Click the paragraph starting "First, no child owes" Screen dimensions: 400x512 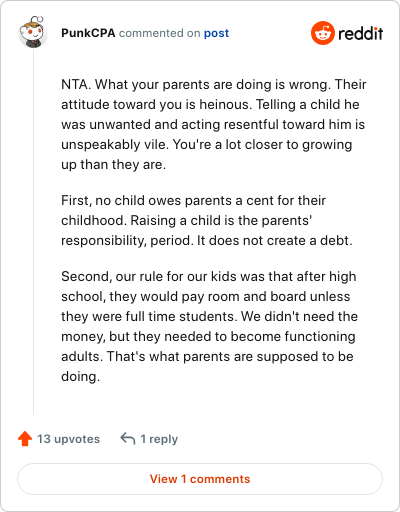pos(207,220)
